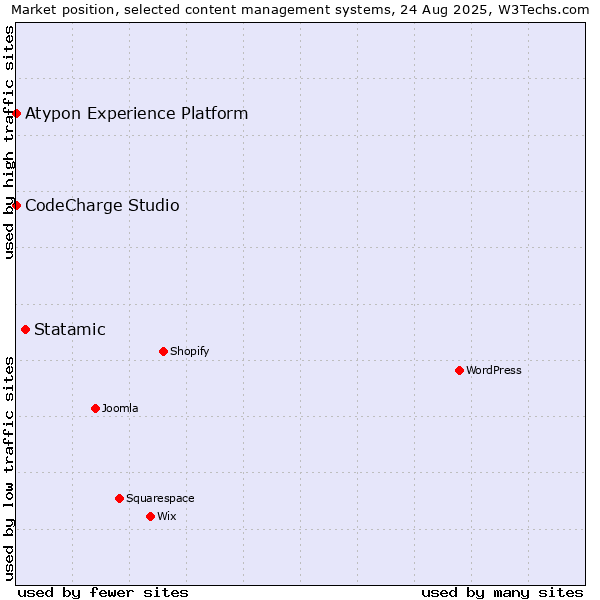Viewport: 600px width, 600px height.
Task: Click the CodeCharge Studio red marker
Action: [x=16, y=205]
